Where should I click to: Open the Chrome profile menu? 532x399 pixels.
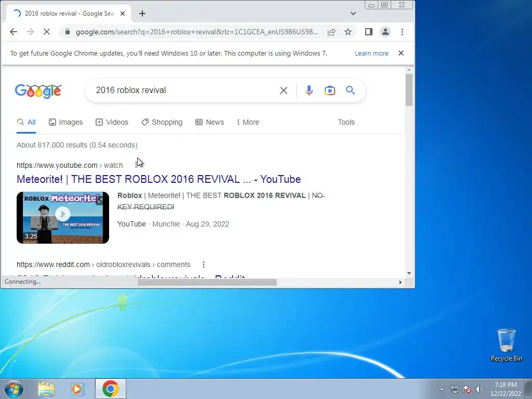pyautogui.click(x=385, y=32)
